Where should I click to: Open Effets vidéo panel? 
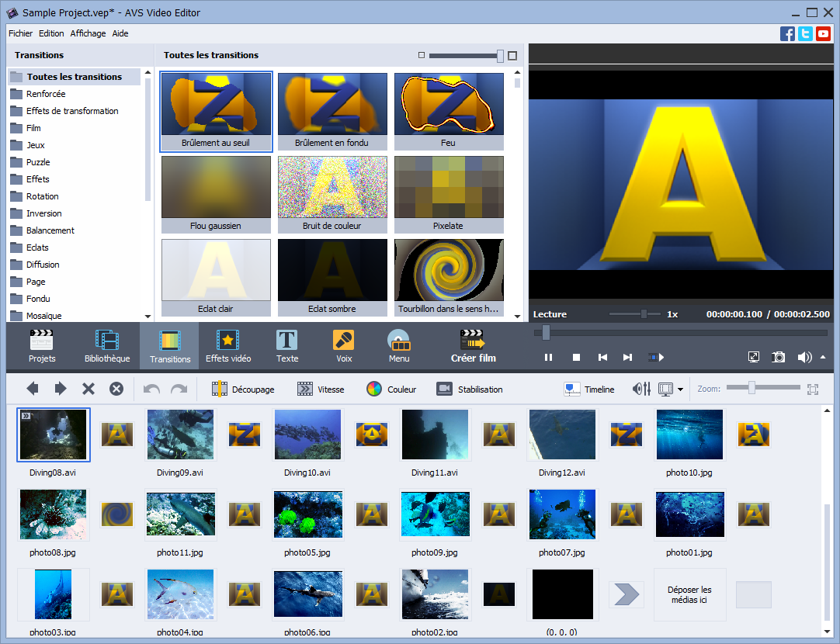[228, 346]
